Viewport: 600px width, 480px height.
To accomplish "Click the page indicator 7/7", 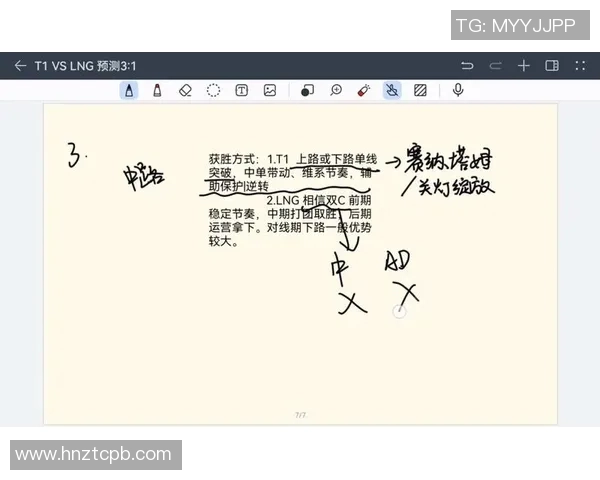I will click(300, 414).
